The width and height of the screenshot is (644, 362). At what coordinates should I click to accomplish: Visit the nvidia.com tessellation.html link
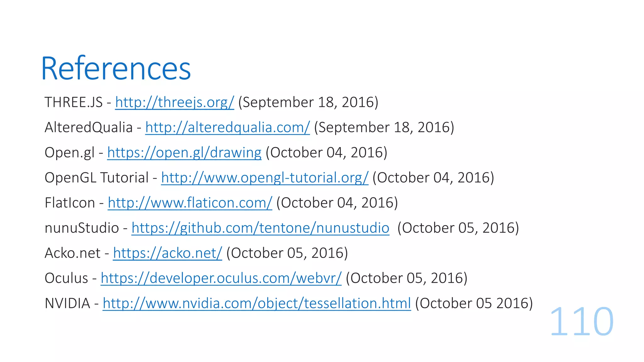(x=257, y=304)
